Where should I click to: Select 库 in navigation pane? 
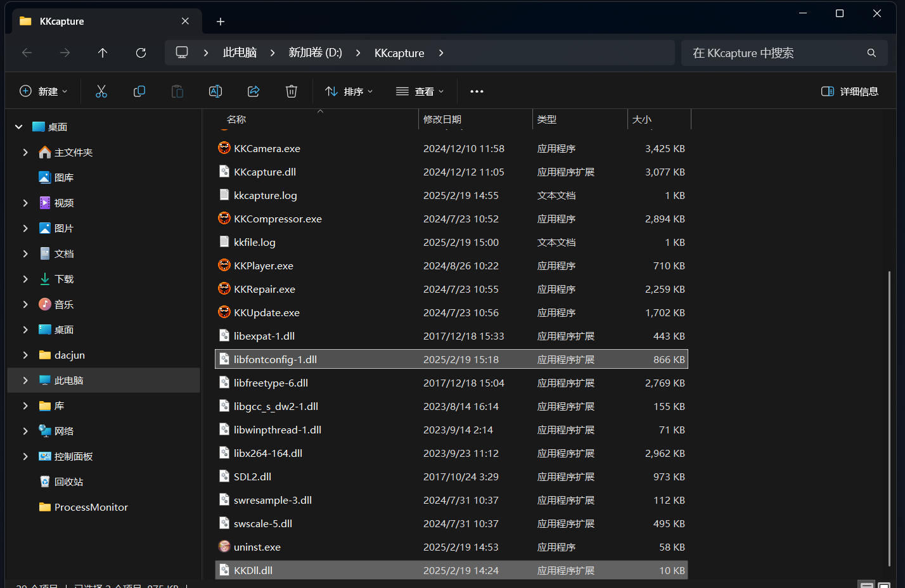(59, 406)
